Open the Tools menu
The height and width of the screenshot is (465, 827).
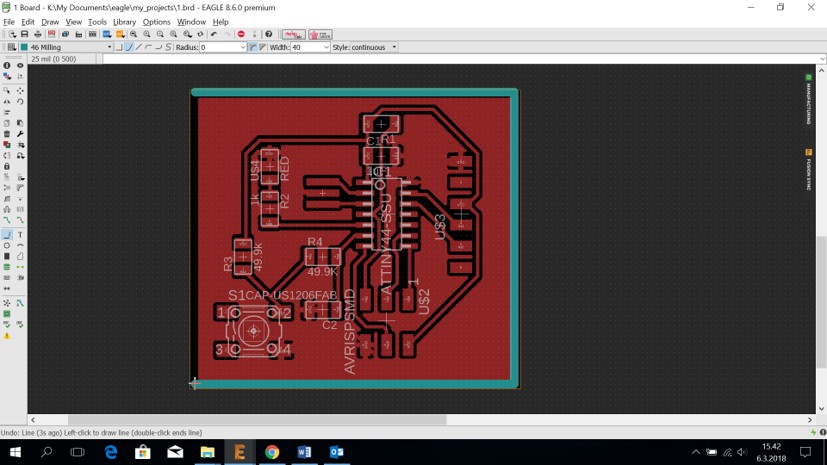pos(97,22)
